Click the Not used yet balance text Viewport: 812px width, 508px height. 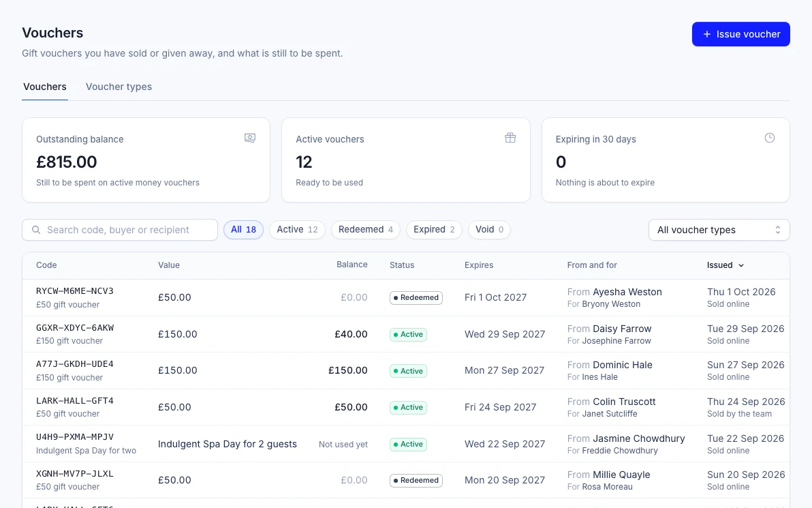pos(343,444)
